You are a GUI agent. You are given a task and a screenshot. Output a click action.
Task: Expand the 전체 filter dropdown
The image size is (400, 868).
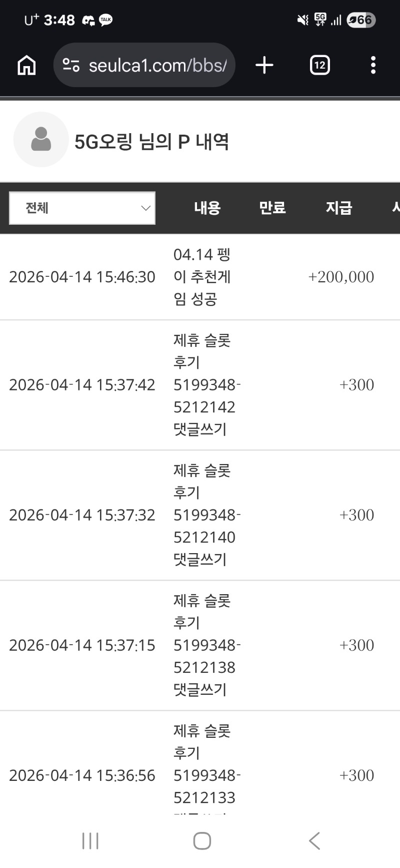coord(82,208)
